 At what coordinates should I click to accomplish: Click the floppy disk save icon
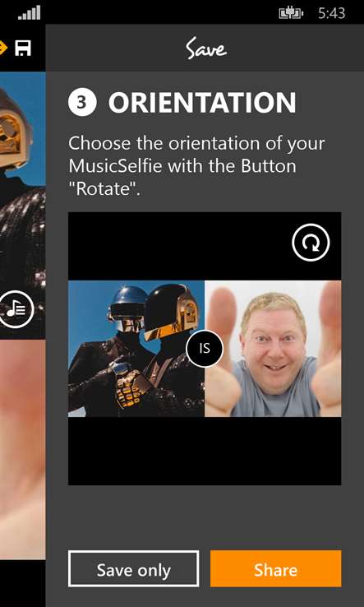pos(23,49)
